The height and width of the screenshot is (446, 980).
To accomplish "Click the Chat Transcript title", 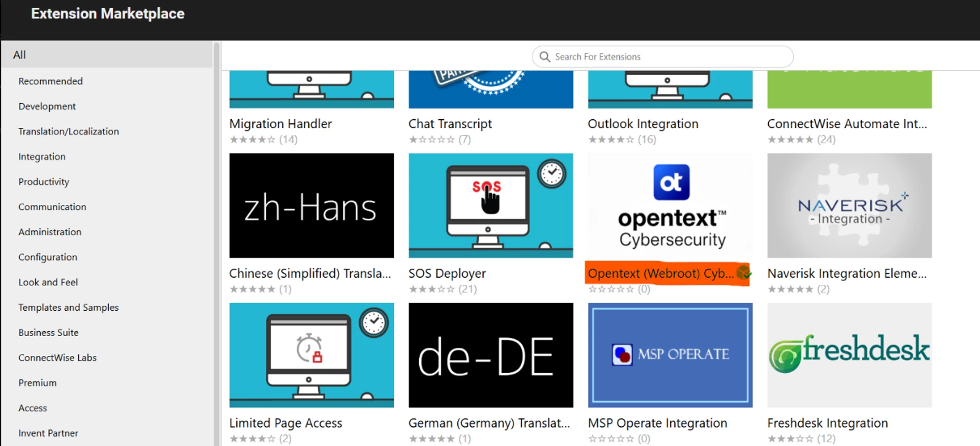I will [x=450, y=124].
